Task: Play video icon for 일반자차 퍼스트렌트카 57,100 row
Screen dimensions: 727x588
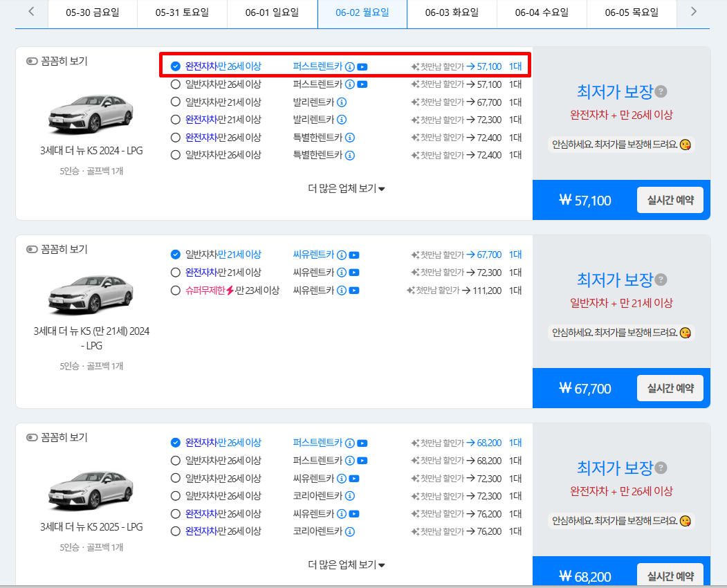Action: point(362,84)
